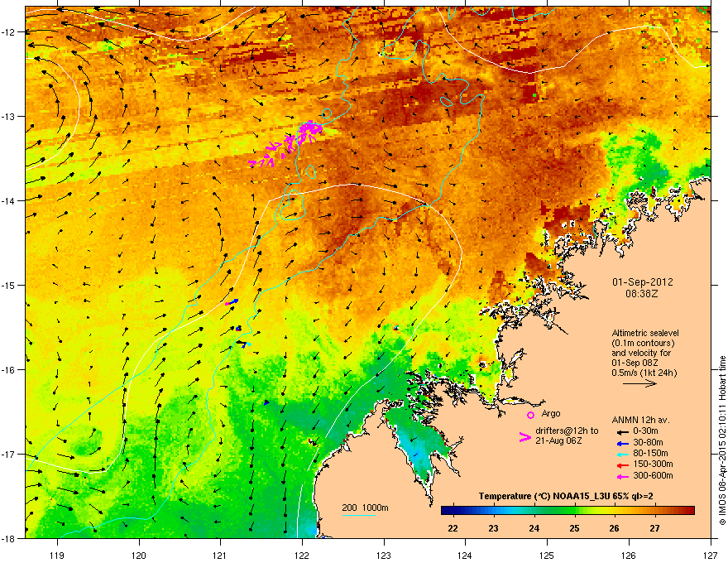Click latitude axis label -18

click(9, 538)
